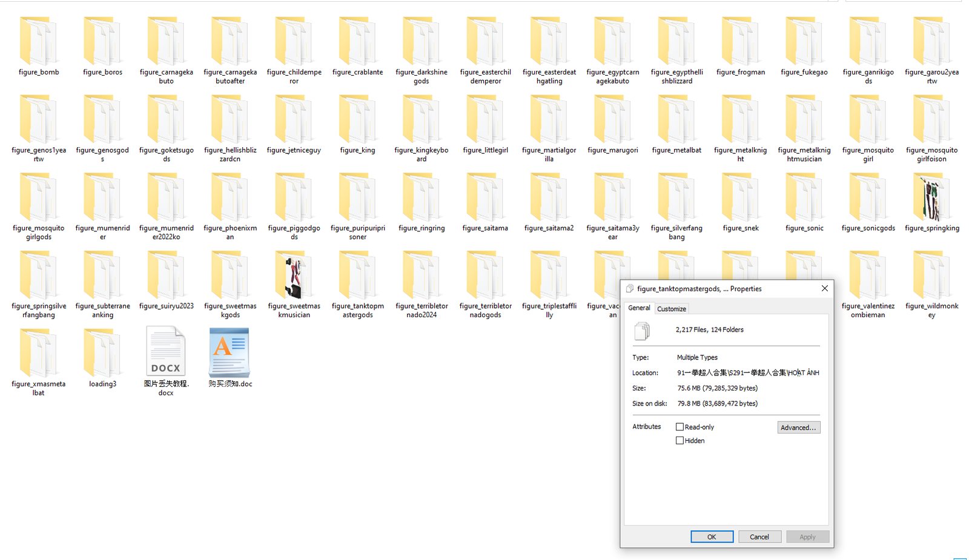The image size is (969, 560).
Task: Close the Properties window
Action: 824,289
